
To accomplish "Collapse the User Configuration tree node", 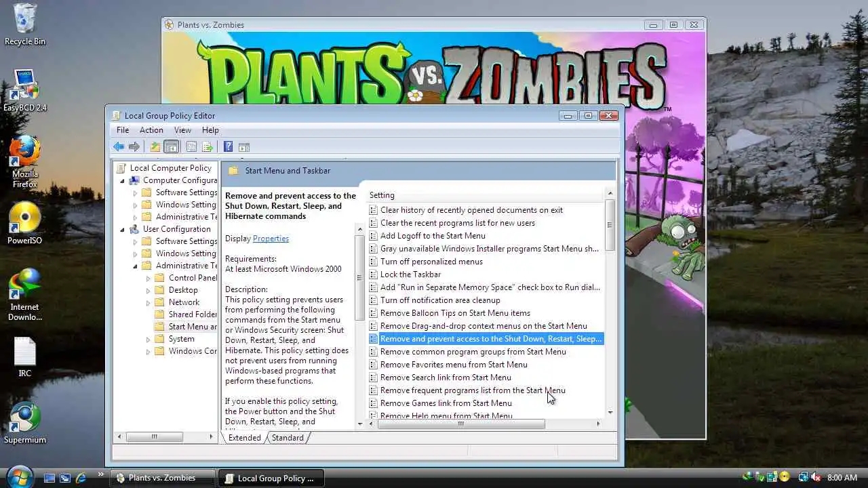I will pos(123,229).
